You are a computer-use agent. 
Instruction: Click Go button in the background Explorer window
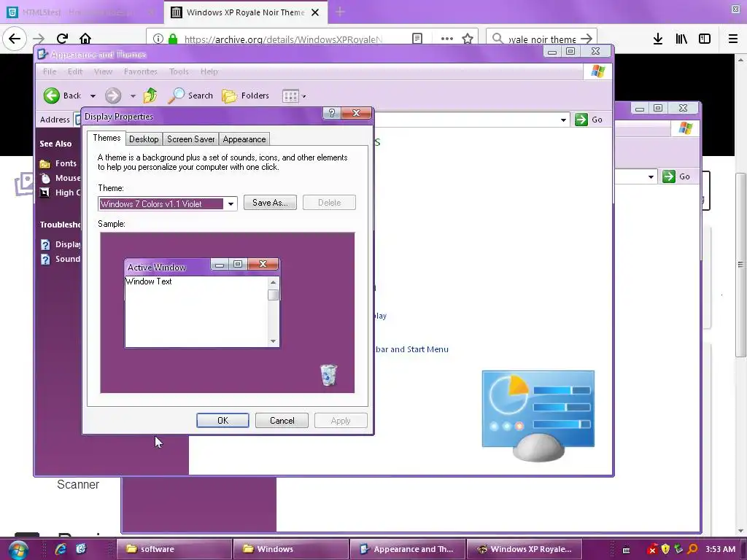[x=676, y=176]
